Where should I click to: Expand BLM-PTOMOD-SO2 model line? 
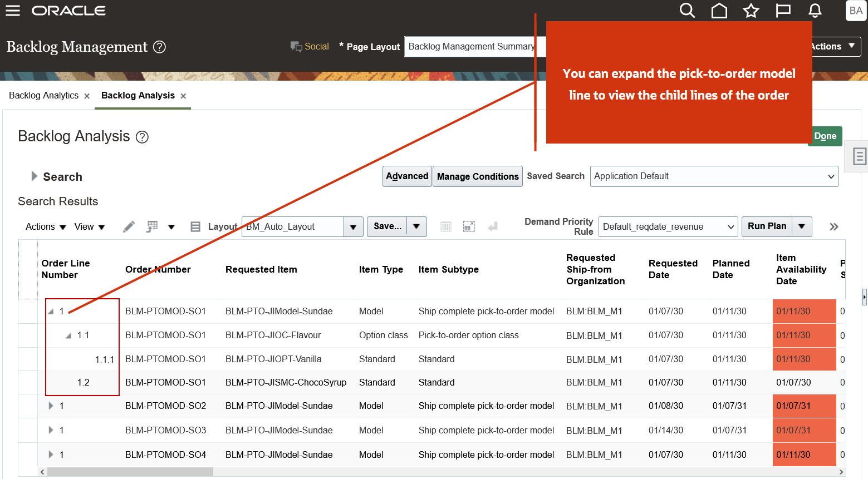click(x=51, y=406)
